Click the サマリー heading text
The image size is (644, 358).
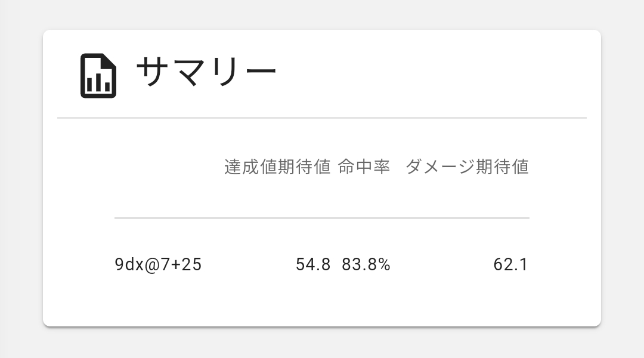point(206,72)
